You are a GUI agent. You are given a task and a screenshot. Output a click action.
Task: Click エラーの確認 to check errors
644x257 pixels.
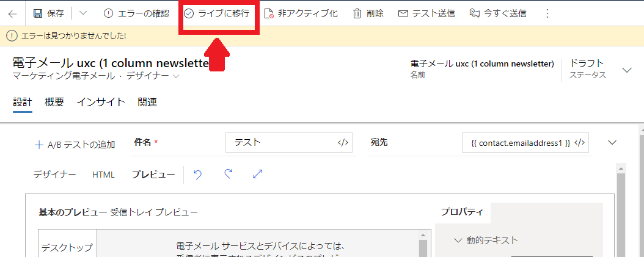(x=136, y=13)
